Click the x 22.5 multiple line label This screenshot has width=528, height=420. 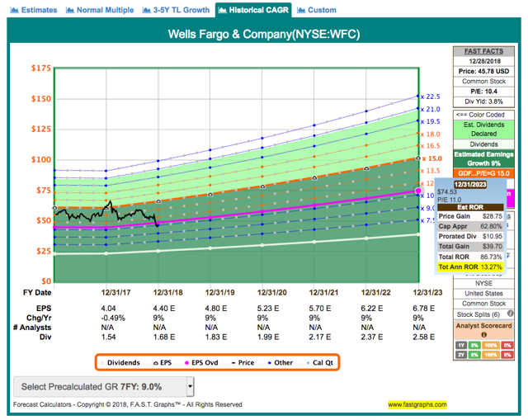point(431,97)
